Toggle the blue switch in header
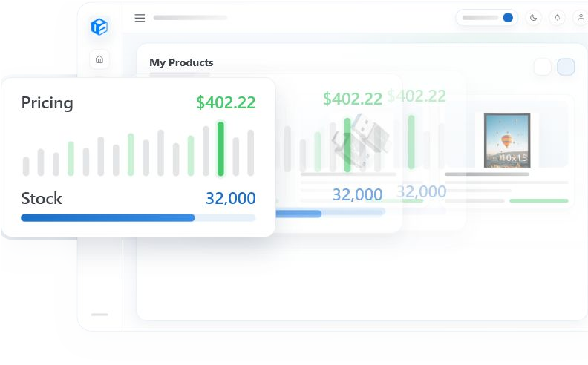Viewport: 588px width, 365px height. tap(508, 18)
